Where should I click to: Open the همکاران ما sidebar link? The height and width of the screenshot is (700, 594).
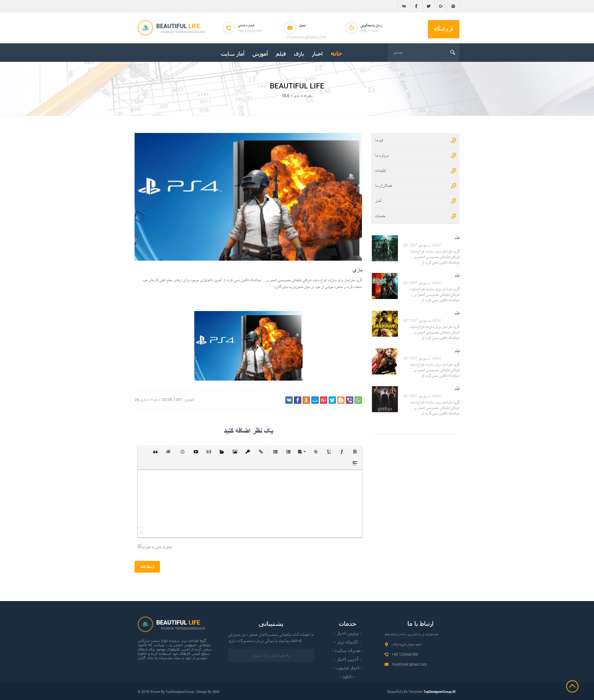[415, 186]
